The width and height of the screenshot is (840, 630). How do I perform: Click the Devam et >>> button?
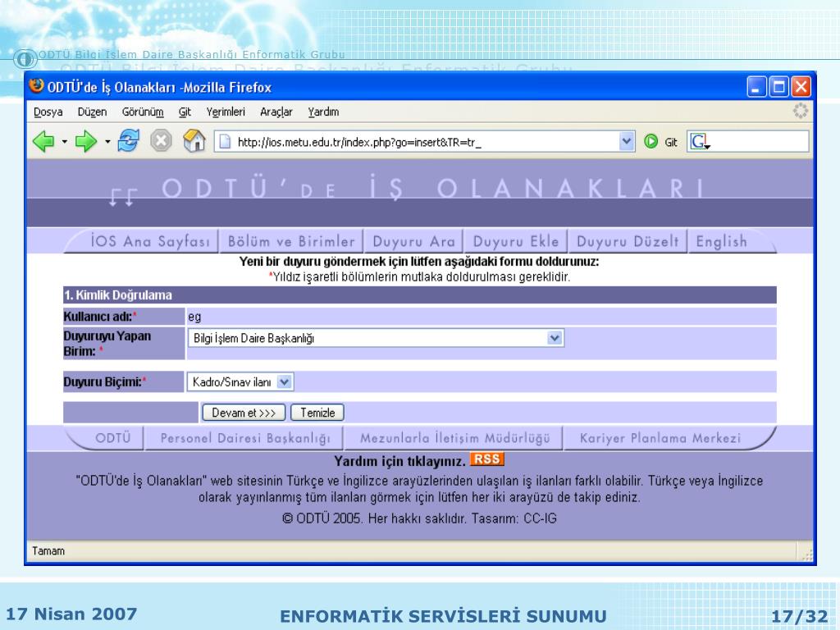click(244, 413)
